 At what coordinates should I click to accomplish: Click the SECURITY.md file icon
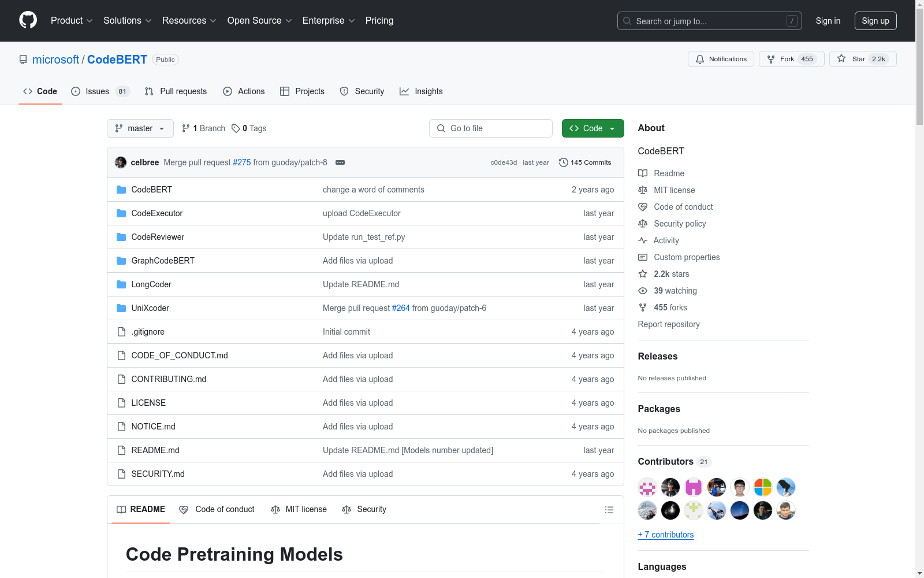(x=121, y=474)
